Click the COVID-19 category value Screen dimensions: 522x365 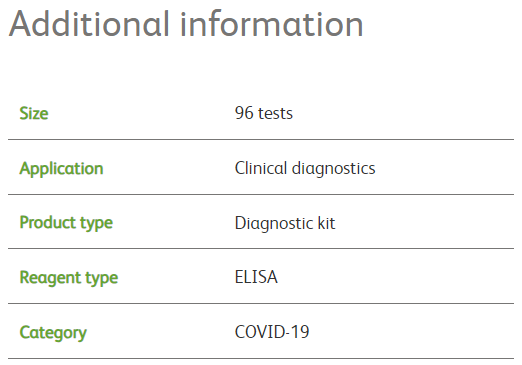[272, 332]
